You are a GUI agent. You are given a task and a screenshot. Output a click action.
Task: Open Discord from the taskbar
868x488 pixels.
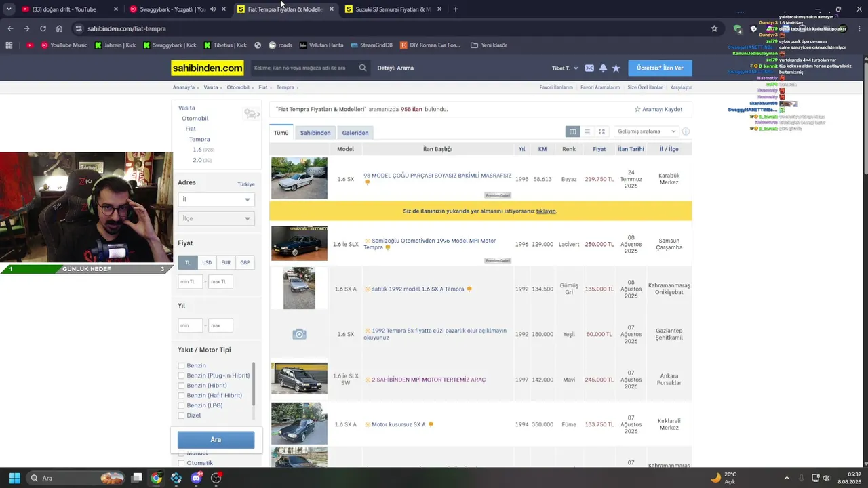pos(197,478)
